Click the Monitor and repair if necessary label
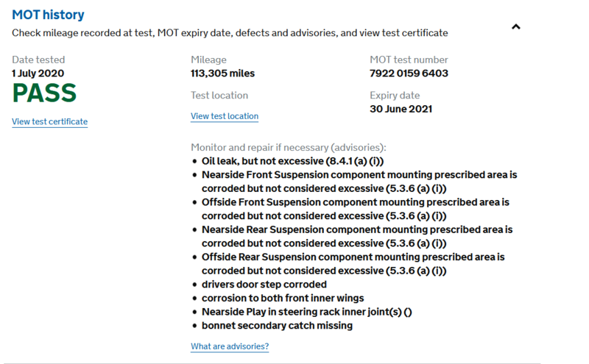Image resolution: width=589 pixels, height=364 pixels. tap(288, 147)
